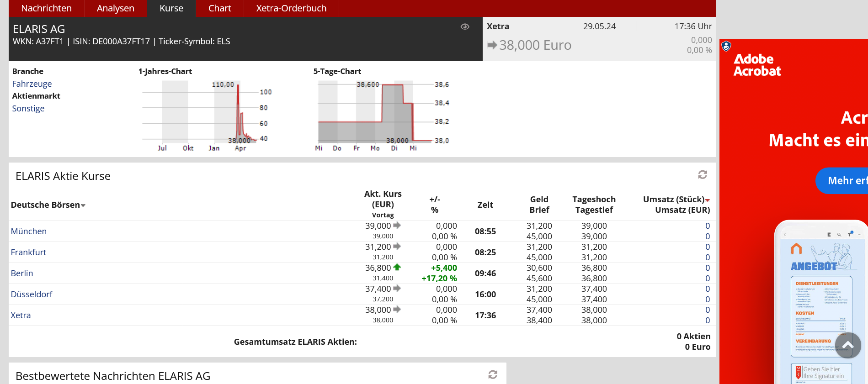This screenshot has width=868, height=384.
Task: Open the 1-Jahres-Chart thumbnail
Action: click(205, 116)
